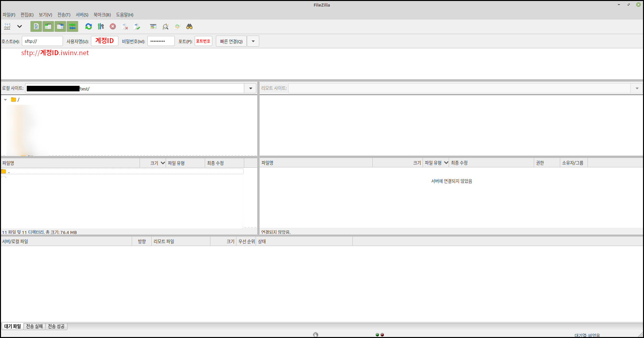Toggle the remote directory tree view
The height and width of the screenshot is (338, 644).
pyautogui.click(x=60, y=26)
